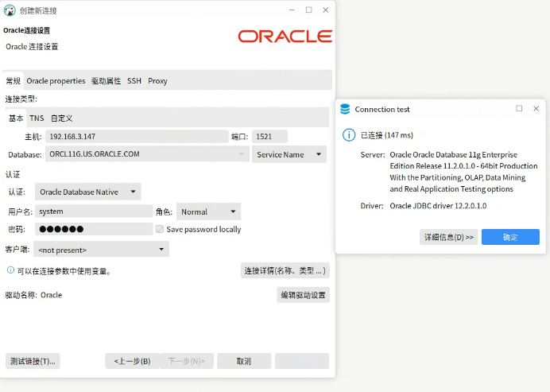Image resolution: width=550 pixels, height=392 pixels.
Task: Open the Oracle Database Native authentication dropdown
Action: click(87, 192)
